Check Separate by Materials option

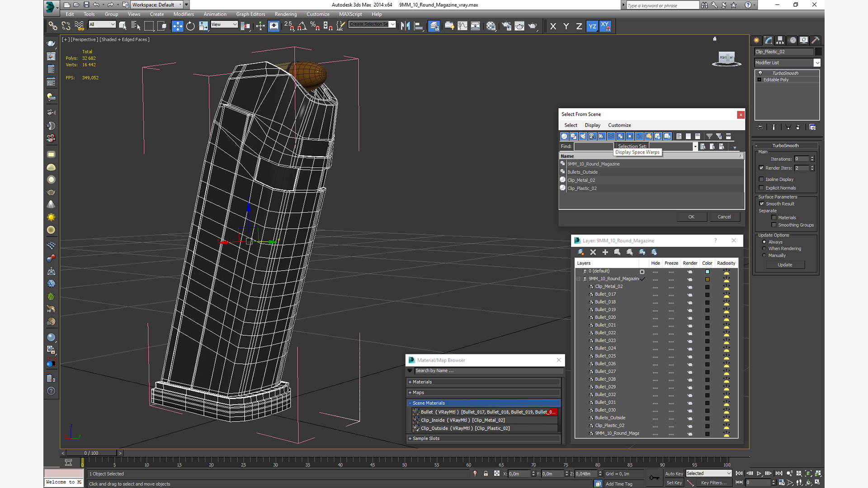(774, 218)
